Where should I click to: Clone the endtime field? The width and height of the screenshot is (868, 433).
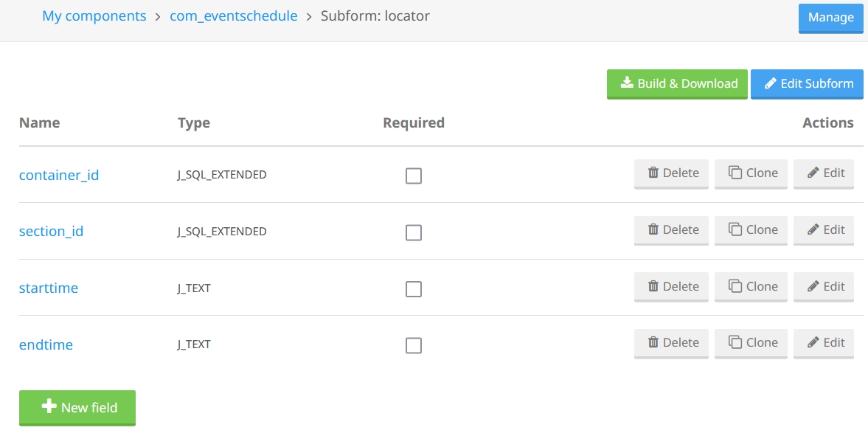click(x=751, y=343)
